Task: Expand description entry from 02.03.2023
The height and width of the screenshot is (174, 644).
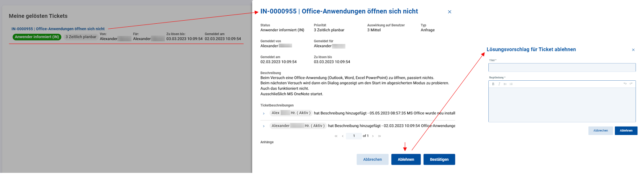Action: coord(264,126)
